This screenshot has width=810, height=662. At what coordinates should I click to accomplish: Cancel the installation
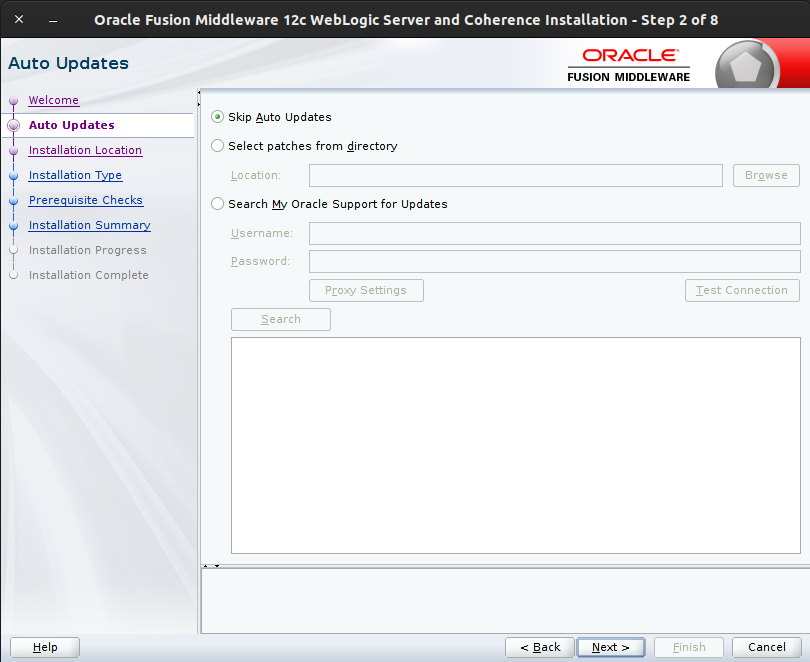point(767,647)
